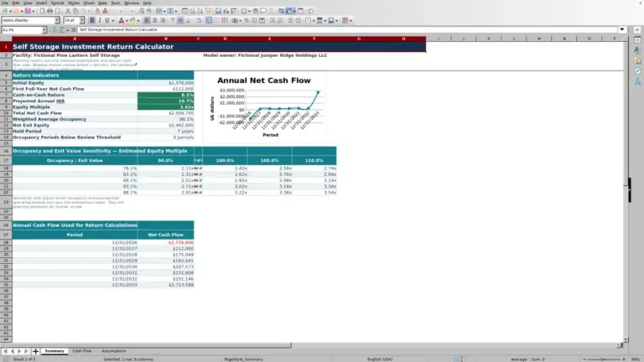Click the zoom slider in status bar
Image resolution: width=644 pixels, height=362 pixels.
604,359
